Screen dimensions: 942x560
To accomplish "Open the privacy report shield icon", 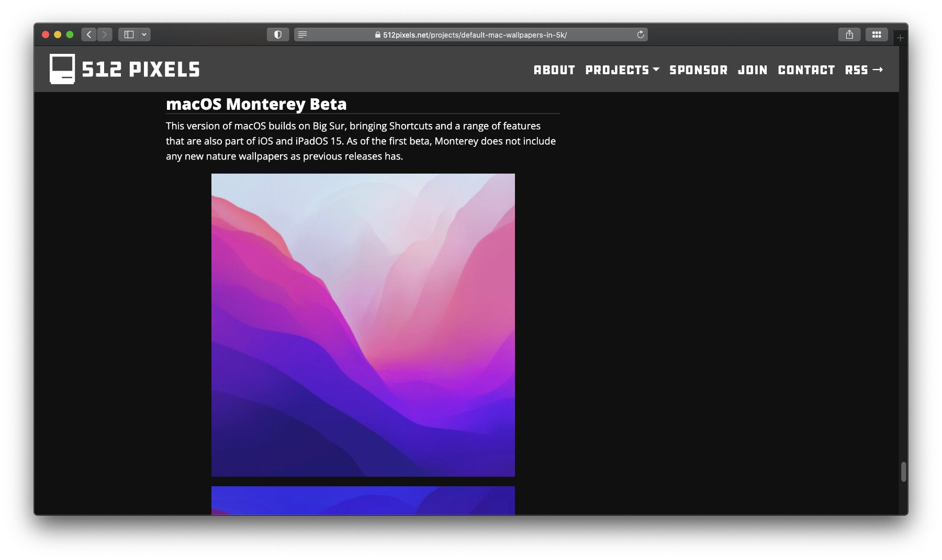I will point(278,35).
